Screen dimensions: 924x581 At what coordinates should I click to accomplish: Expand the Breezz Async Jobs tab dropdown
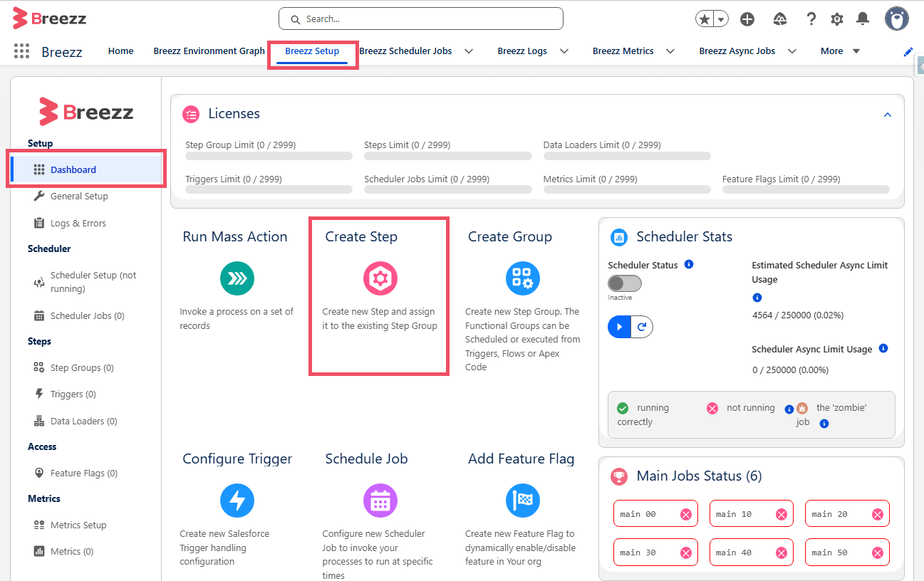click(x=792, y=51)
